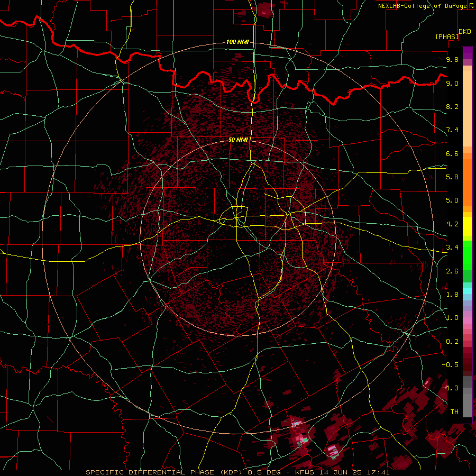476x476 pixels.
Task: Click the 0.2 scale value
Action: pyautogui.click(x=452, y=342)
